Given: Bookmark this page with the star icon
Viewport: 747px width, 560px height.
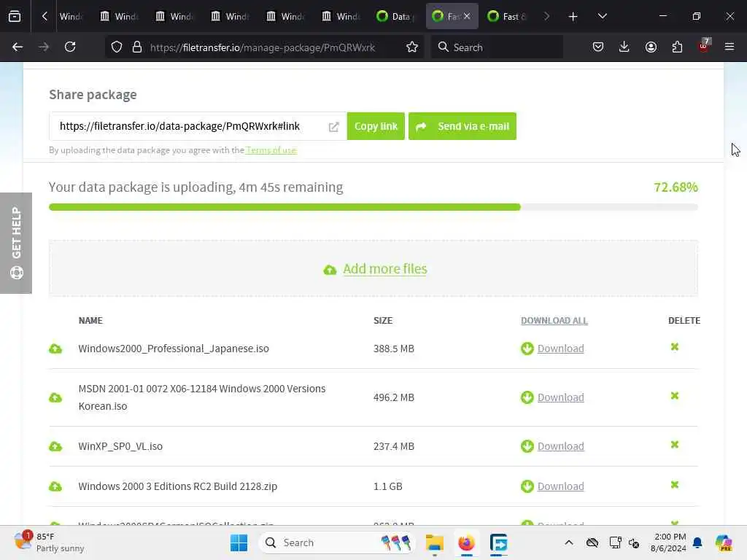Looking at the screenshot, I should [x=412, y=47].
